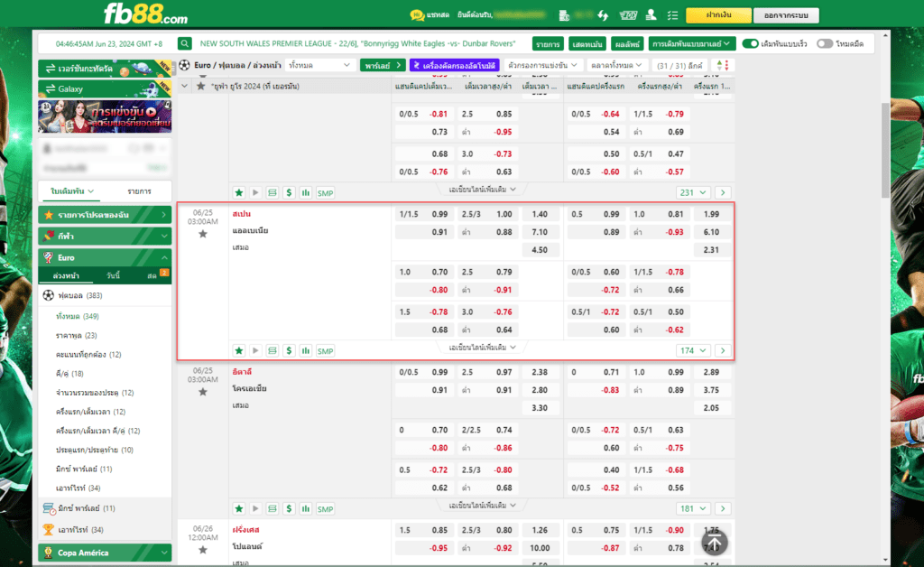This screenshot has height=567, width=924.
Task: Click SMP button in อิตาลี match toolbar
Action: coord(325,508)
